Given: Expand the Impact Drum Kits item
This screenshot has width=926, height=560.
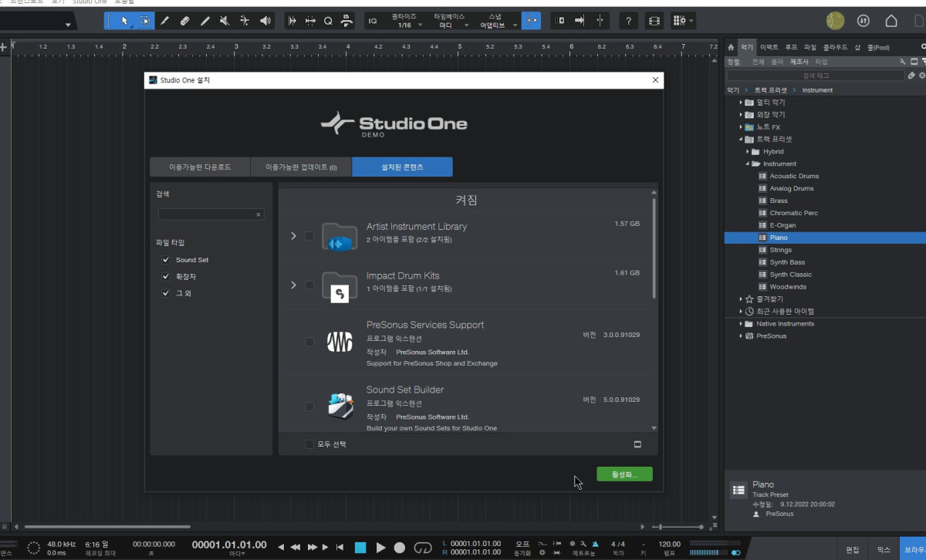Looking at the screenshot, I should point(293,285).
